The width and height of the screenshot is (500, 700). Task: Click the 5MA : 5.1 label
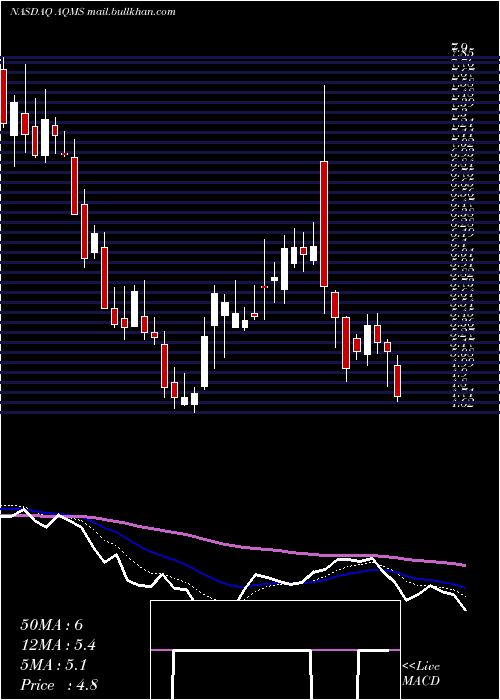pos(54,665)
